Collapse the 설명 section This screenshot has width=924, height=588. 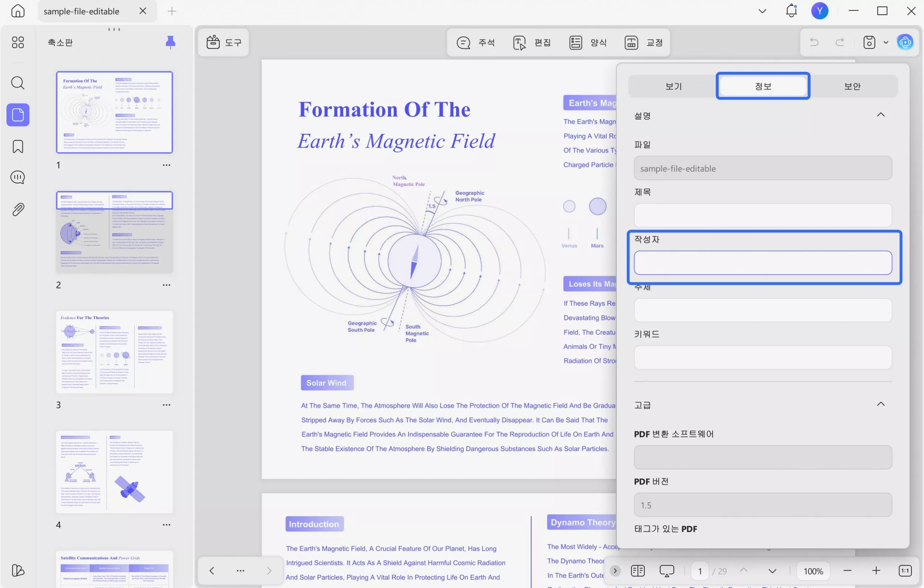click(881, 115)
